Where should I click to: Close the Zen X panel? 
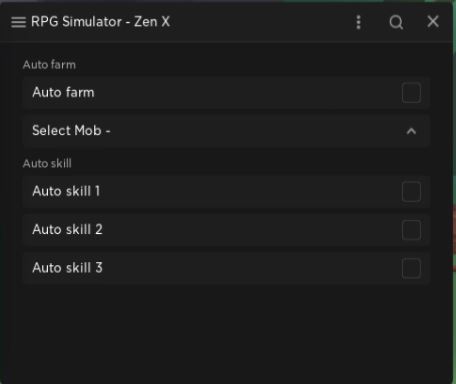(433, 22)
